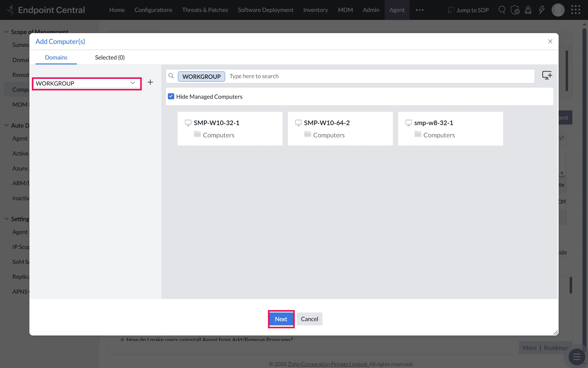
Task: Collapse the Settings section chevron
Action: pyautogui.click(x=6, y=219)
